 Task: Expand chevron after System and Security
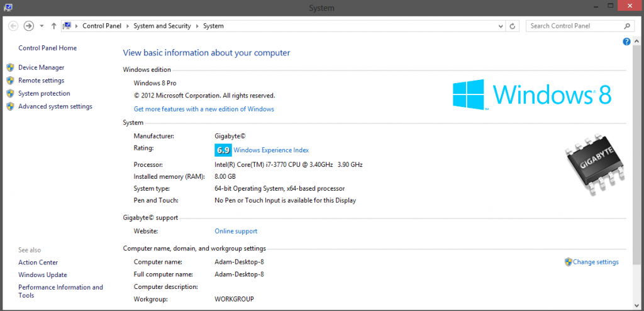197,26
